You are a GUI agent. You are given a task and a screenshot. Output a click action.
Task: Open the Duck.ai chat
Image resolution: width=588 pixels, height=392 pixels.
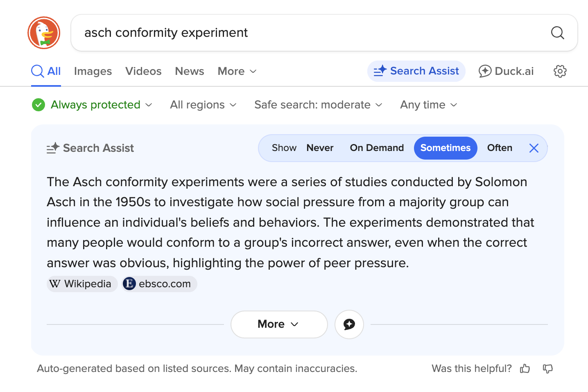(x=506, y=71)
